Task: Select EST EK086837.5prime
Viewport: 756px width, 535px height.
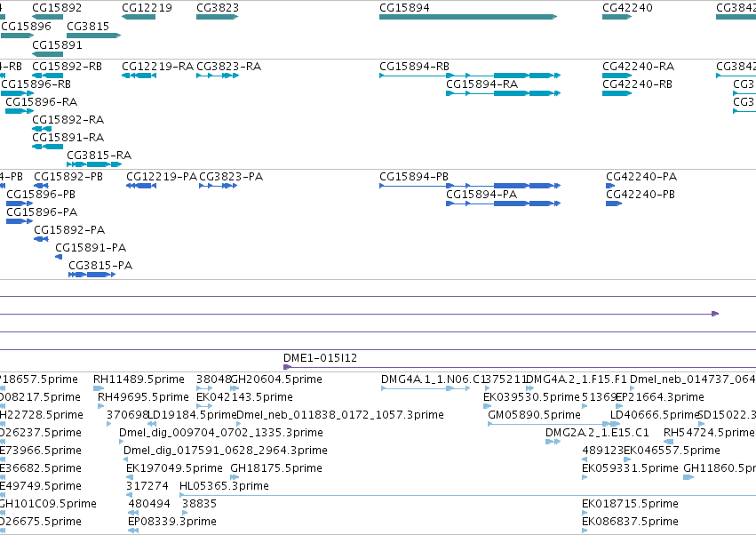Action: [x=630, y=522]
